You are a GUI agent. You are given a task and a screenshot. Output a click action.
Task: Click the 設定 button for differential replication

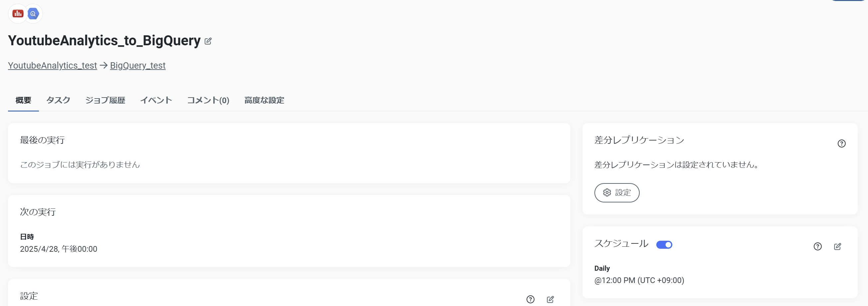pos(617,193)
